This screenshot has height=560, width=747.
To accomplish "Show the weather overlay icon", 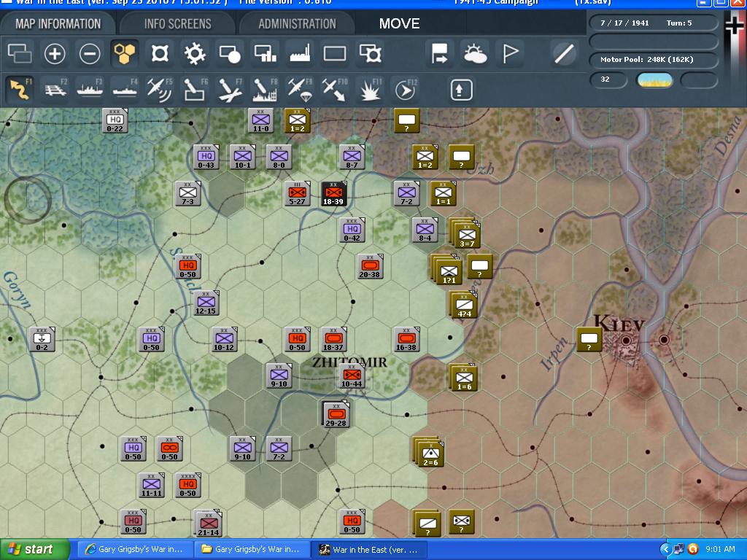I will (475, 53).
